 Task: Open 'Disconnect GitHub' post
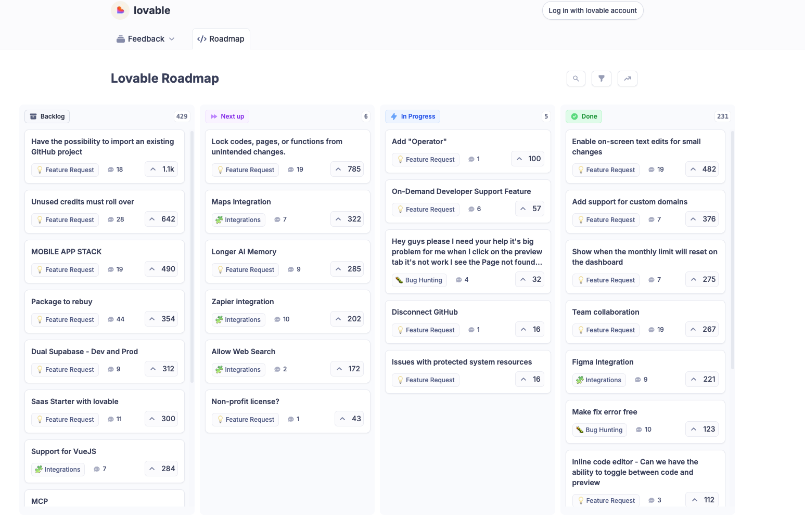[425, 312]
